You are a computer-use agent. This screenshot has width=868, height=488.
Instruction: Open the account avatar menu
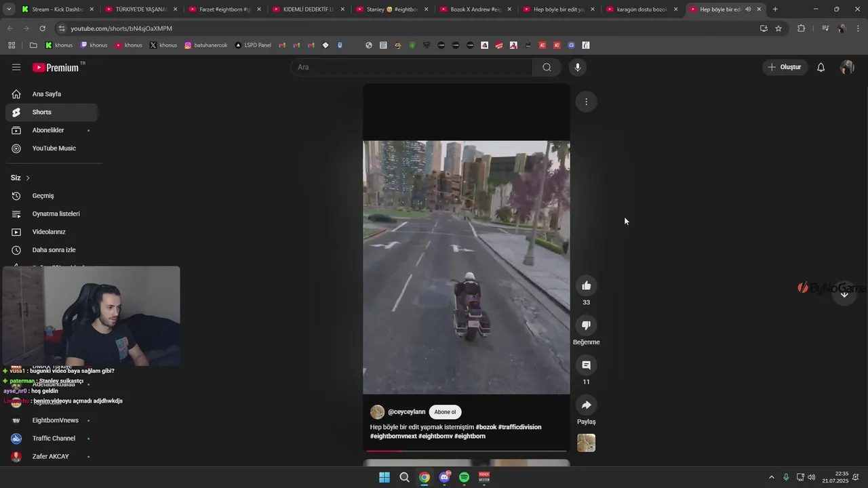click(847, 67)
